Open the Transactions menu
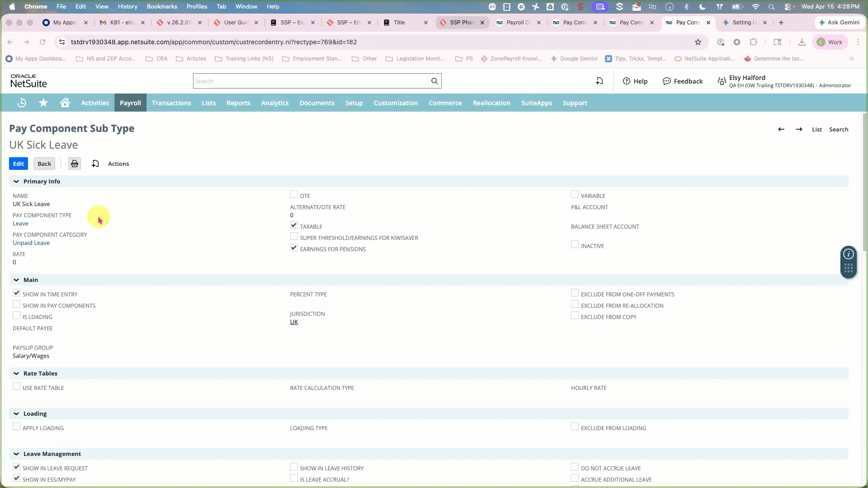Viewport: 868px width, 488px height. click(171, 103)
